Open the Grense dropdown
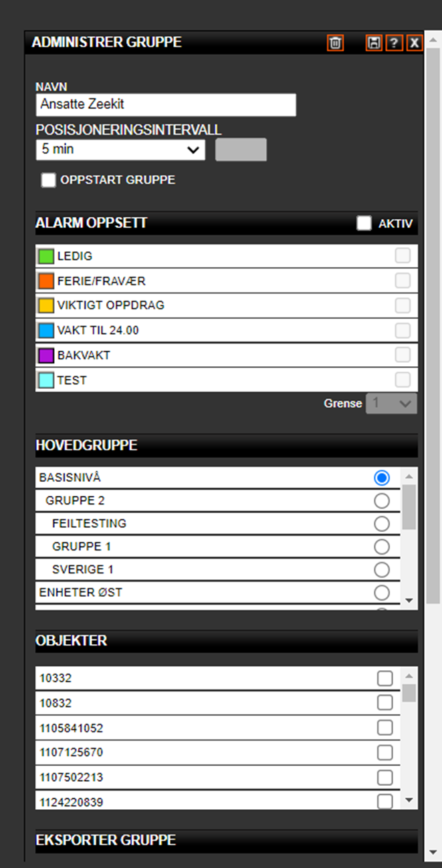This screenshot has height=868, width=442. (391, 404)
